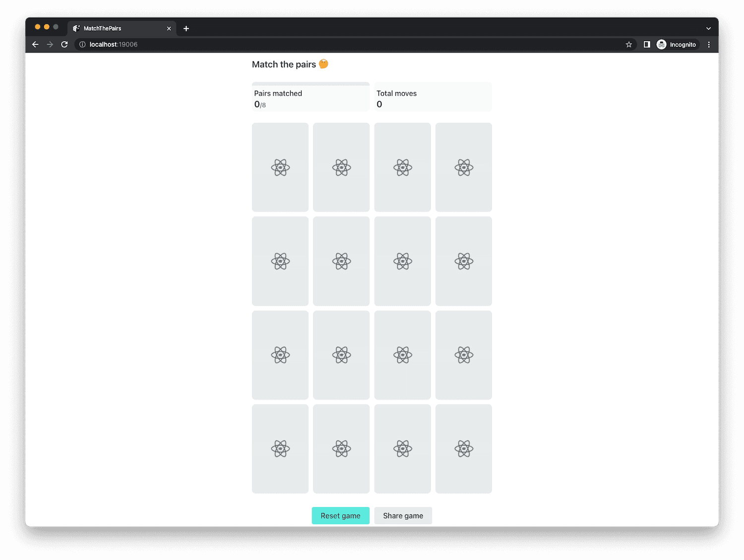
Task: Click the pairs matched progress bar
Action: (x=311, y=84)
